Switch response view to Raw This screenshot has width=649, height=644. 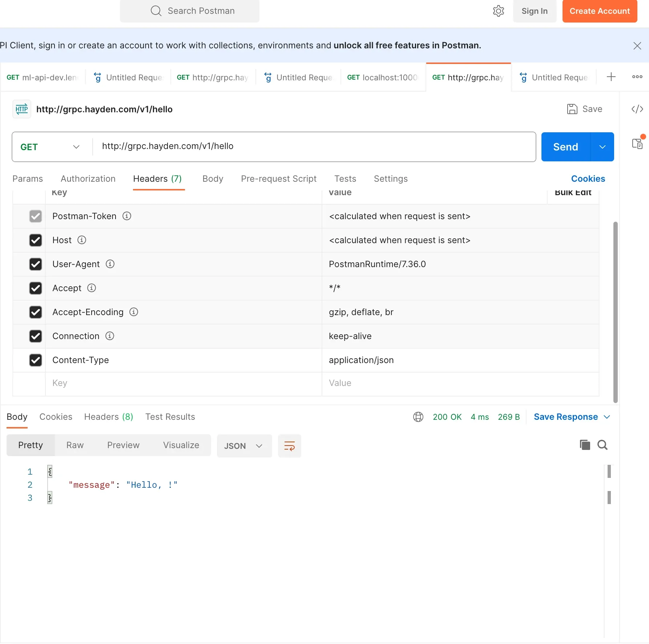[75, 445]
